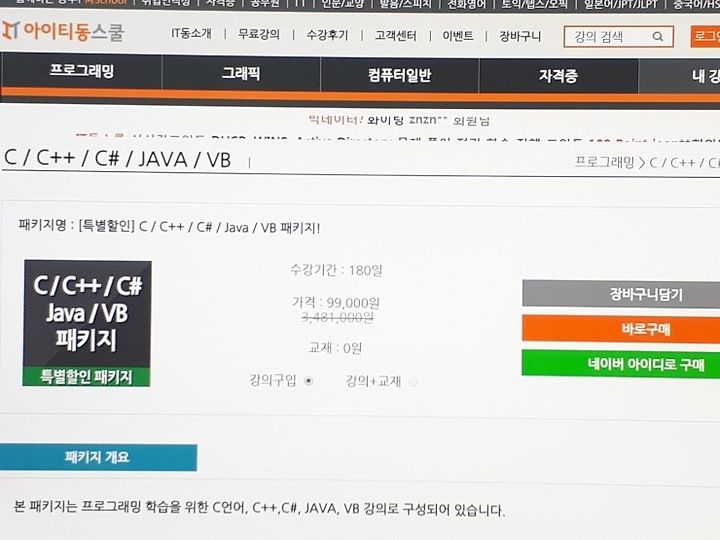Click the search magnifier icon
Viewport: 720px width, 540px height.
tap(658, 37)
